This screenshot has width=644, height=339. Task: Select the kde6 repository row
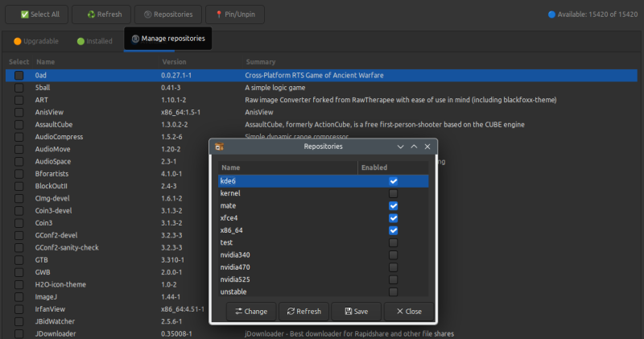(x=323, y=181)
